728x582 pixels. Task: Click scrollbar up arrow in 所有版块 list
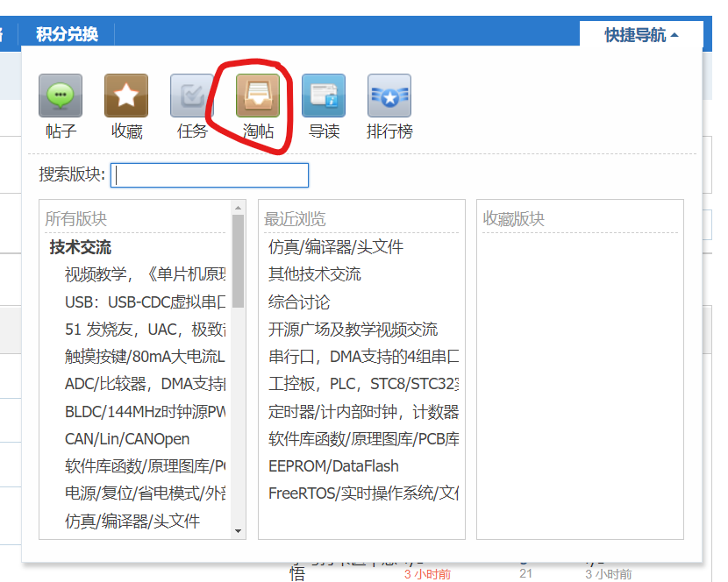pos(239,208)
